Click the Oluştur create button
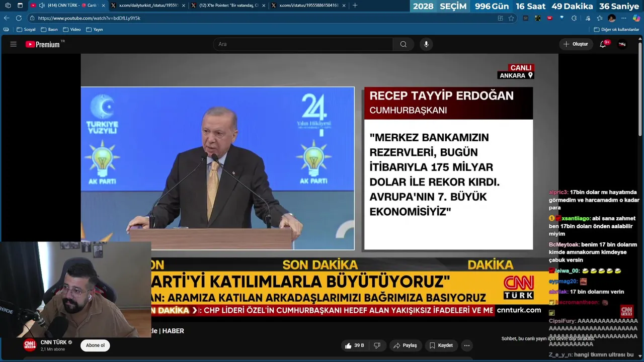644x362 pixels. pos(576,44)
